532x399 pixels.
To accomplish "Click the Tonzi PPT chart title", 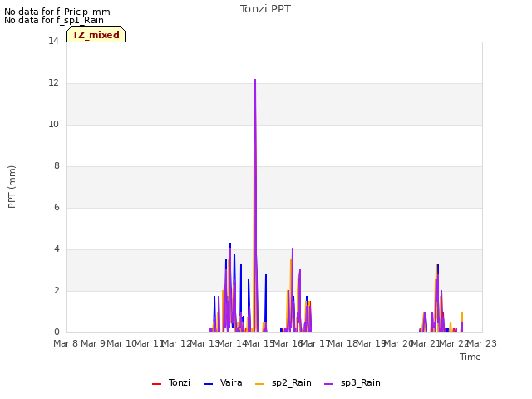I will coord(265,9).
